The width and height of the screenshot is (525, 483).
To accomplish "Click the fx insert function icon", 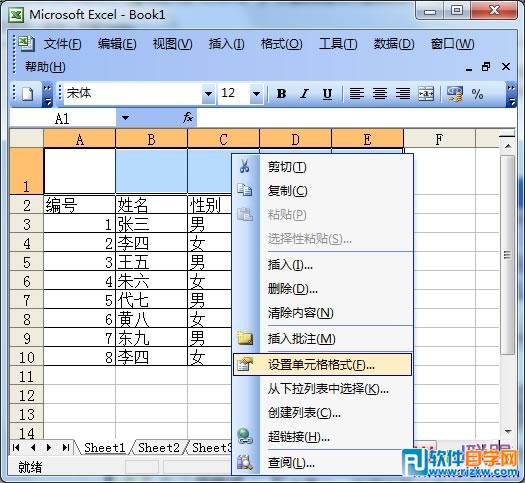I will 188,117.
